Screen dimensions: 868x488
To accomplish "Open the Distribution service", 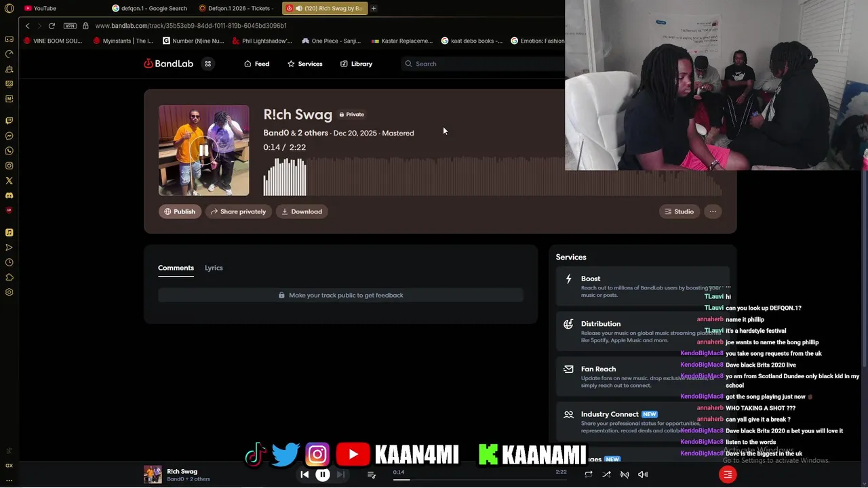I will coord(642,332).
